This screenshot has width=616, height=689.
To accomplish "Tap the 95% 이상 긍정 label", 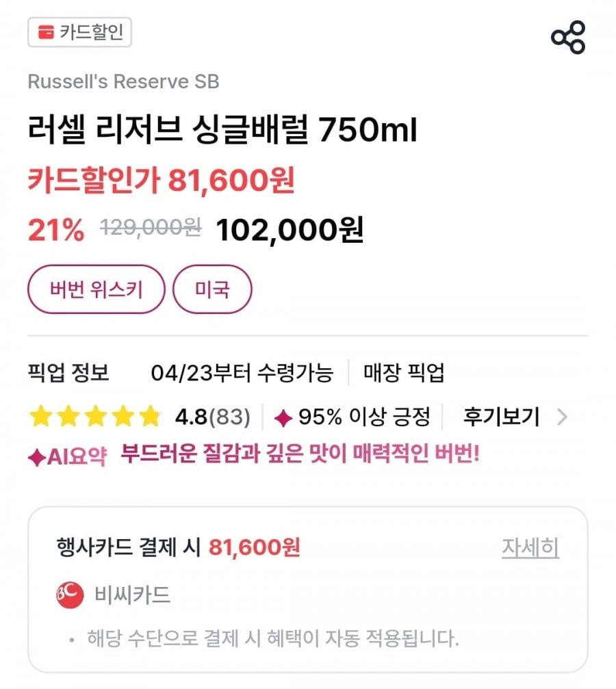I will click(x=364, y=416).
